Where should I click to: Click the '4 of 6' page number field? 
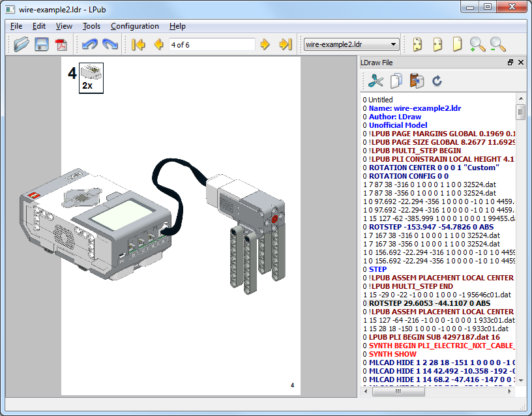pyautogui.click(x=212, y=45)
